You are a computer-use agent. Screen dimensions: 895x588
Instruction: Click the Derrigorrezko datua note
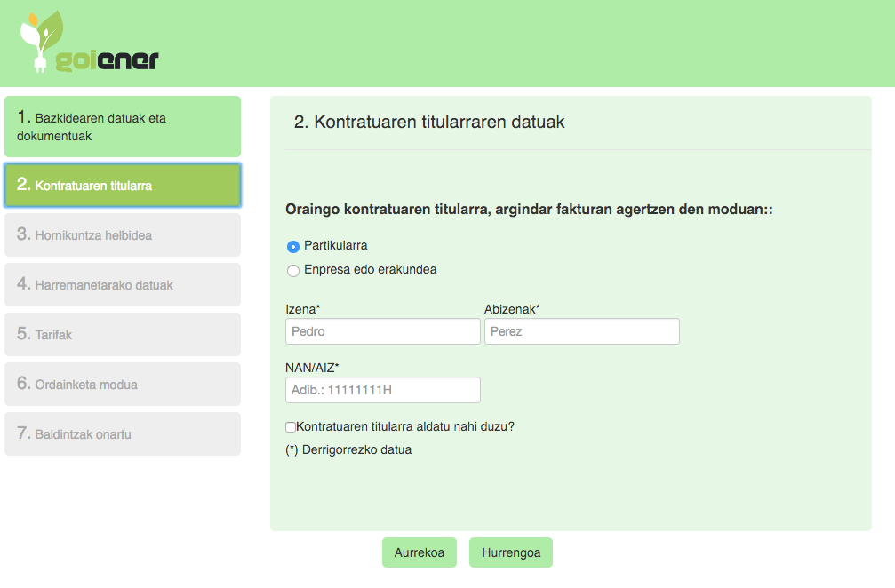point(348,450)
